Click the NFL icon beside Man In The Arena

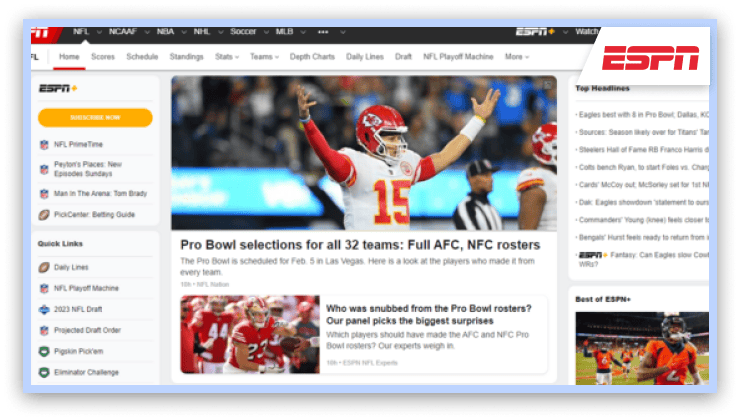[x=44, y=193]
